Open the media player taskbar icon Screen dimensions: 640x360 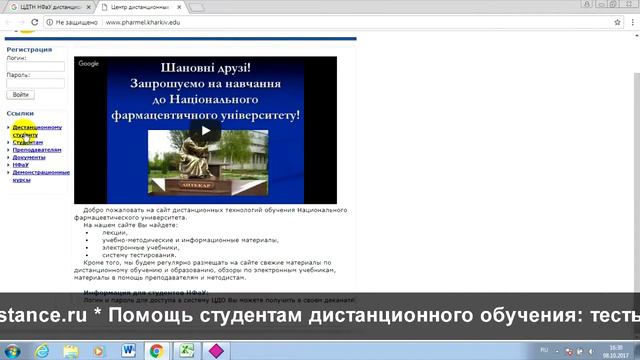98,351
